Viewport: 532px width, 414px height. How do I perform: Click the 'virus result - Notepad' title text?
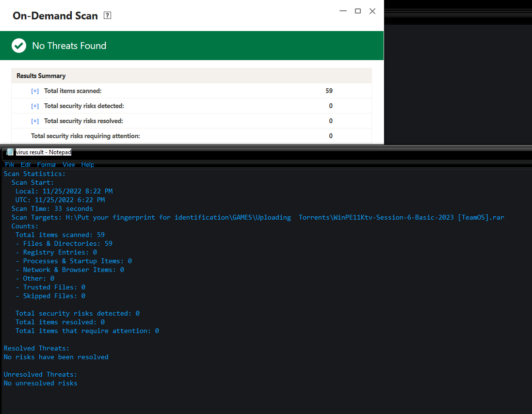44,152
